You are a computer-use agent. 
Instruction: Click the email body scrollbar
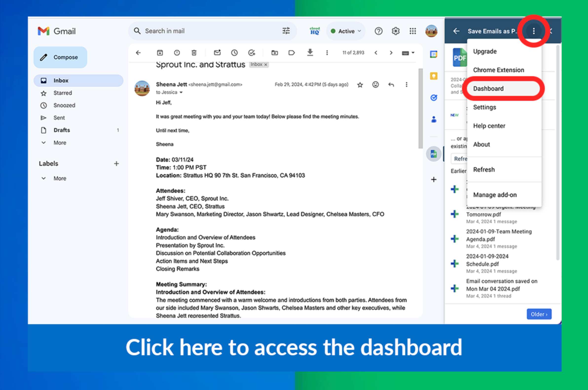[421, 108]
